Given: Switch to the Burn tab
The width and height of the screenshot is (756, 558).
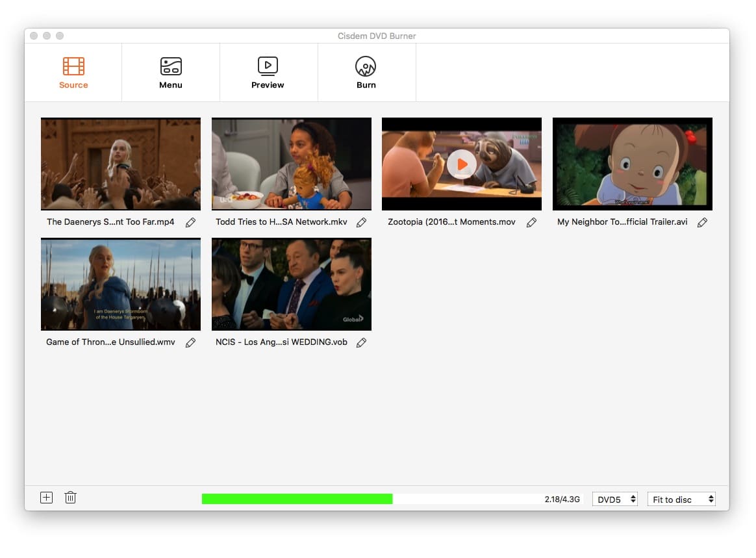Looking at the screenshot, I should pos(366,71).
